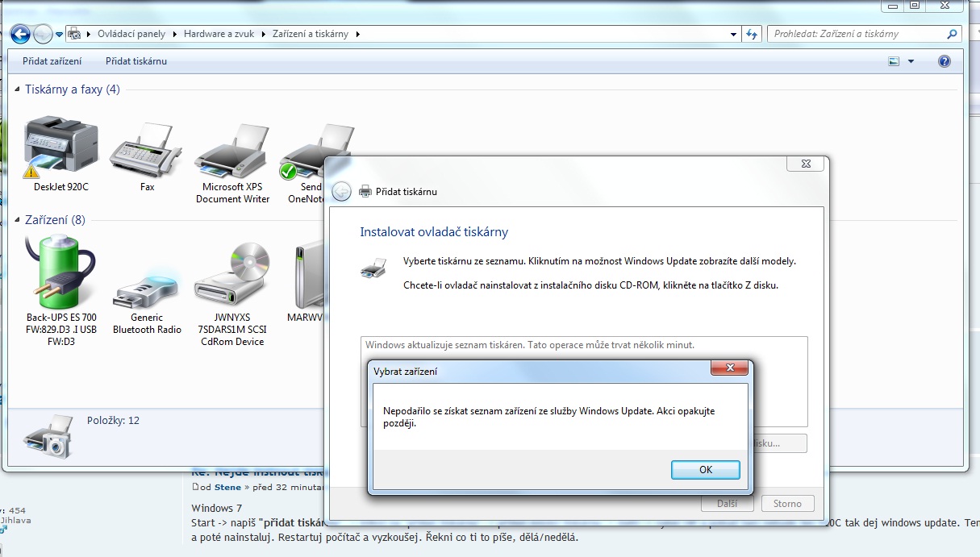Select Microsoft XPS Document Writer icon

232,151
